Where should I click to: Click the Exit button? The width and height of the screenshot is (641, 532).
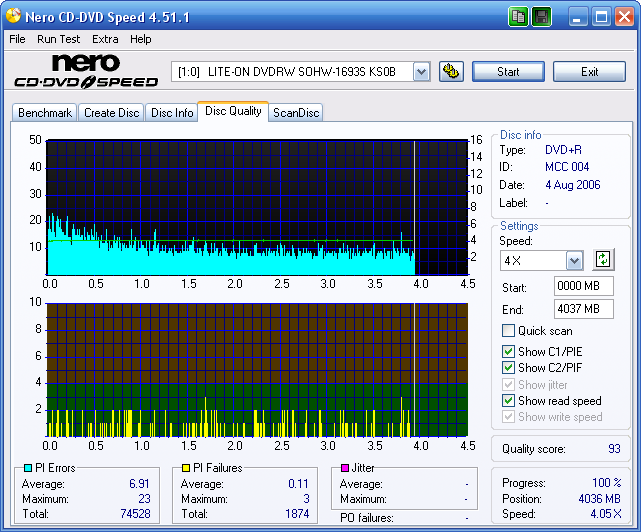[589, 72]
